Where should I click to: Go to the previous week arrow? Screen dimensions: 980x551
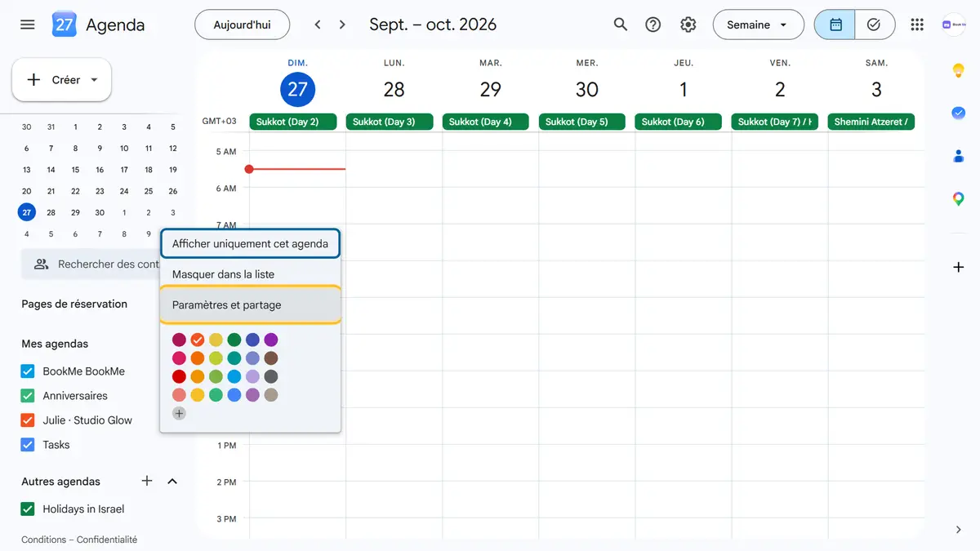(318, 24)
